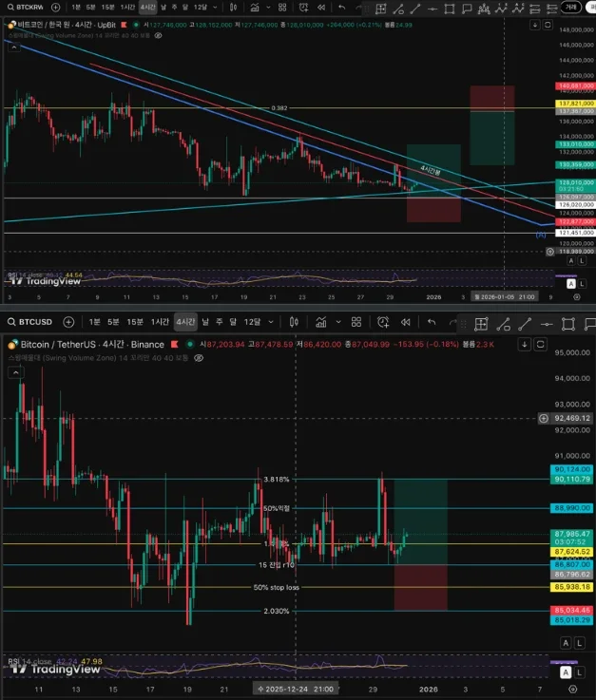Select 15분 interval in top chart toolbar
The width and height of the screenshot is (596, 700).
tap(107, 8)
